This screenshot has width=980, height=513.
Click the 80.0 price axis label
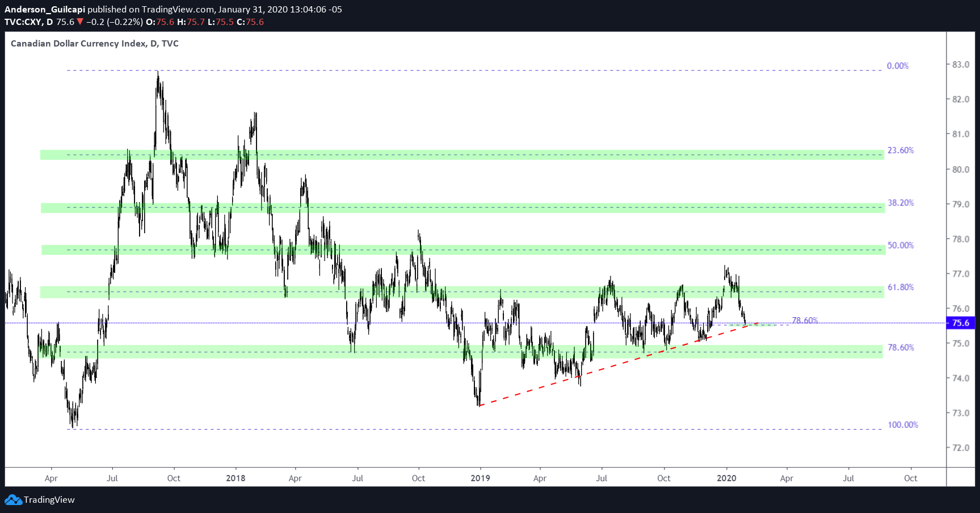point(961,170)
